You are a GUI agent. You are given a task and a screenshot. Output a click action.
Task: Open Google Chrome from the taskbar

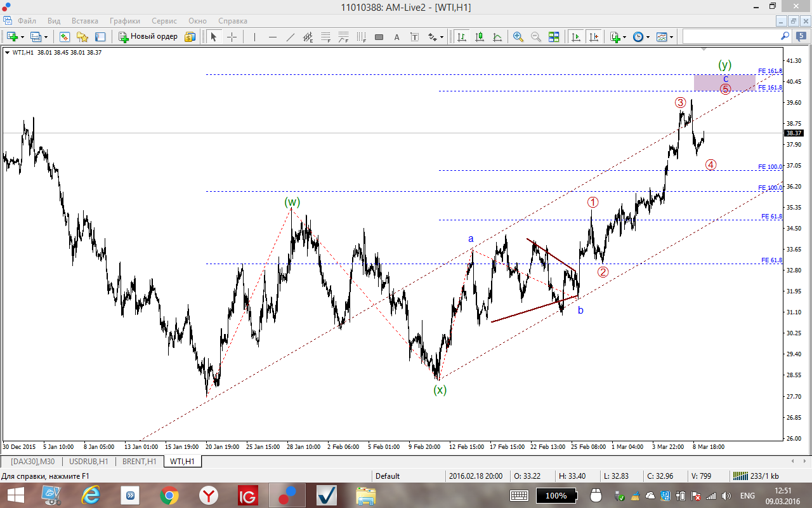coord(169,495)
